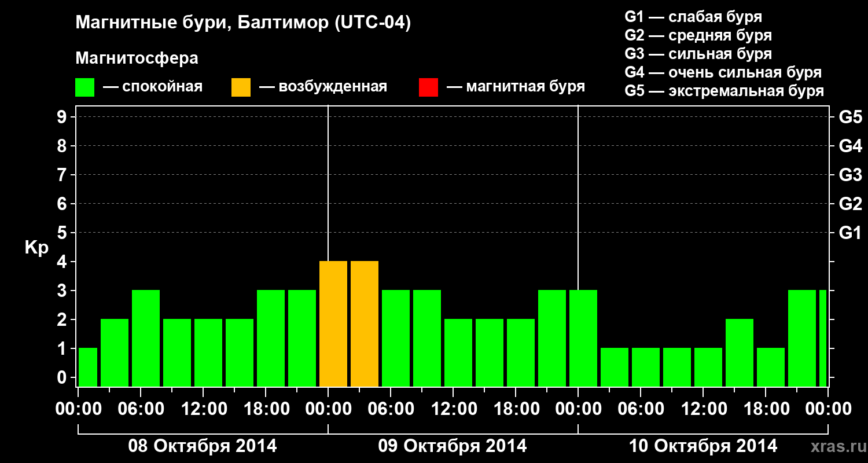Click the orange «возбужденная» legend swatch
Image resolution: width=868 pixels, height=463 pixels.
pyautogui.click(x=241, y=87)
